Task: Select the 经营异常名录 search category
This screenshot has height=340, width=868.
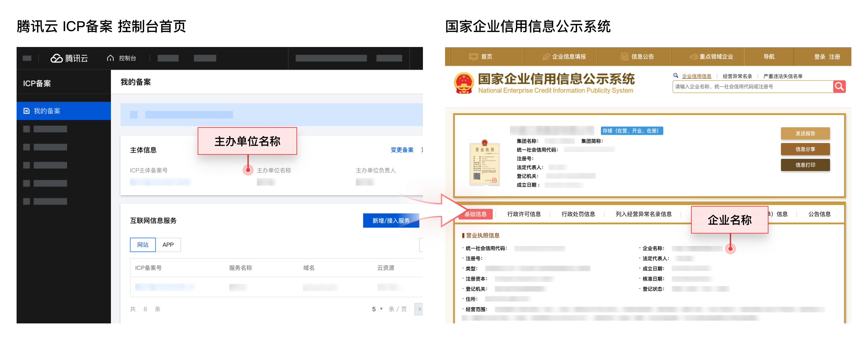Action: (737, 76)
